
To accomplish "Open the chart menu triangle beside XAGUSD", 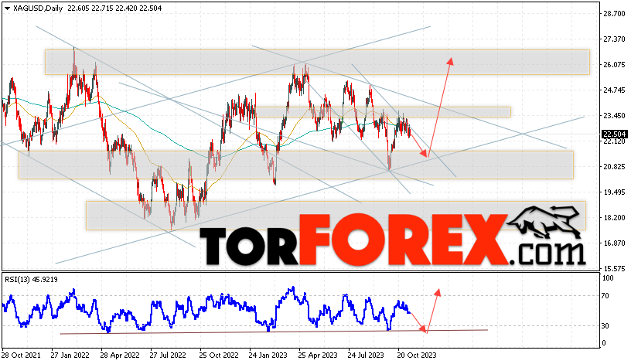I will [7, 9].
